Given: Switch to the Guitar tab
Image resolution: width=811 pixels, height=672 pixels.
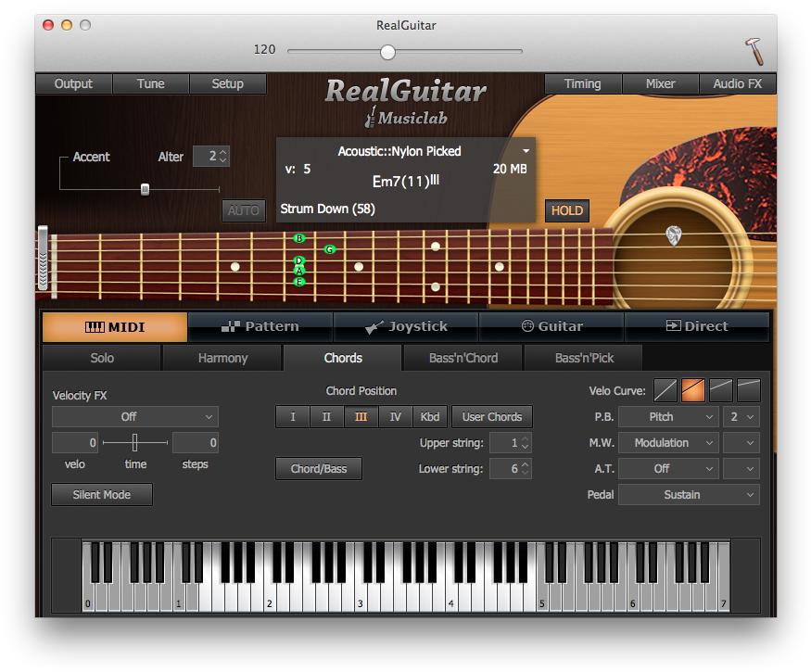Looking at the screenshot, I should (551, 327).
